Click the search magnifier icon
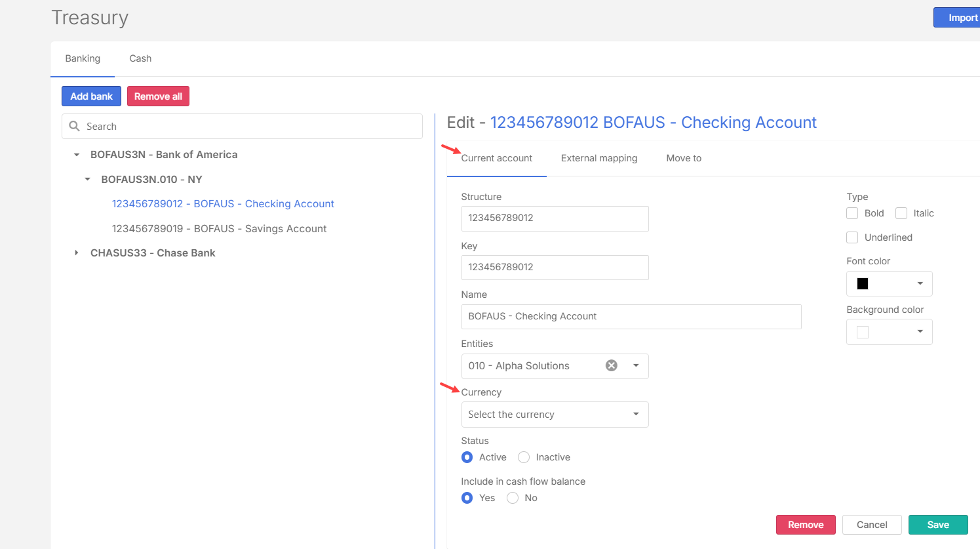Screen dimensions: 980x549 click(75, 127)
